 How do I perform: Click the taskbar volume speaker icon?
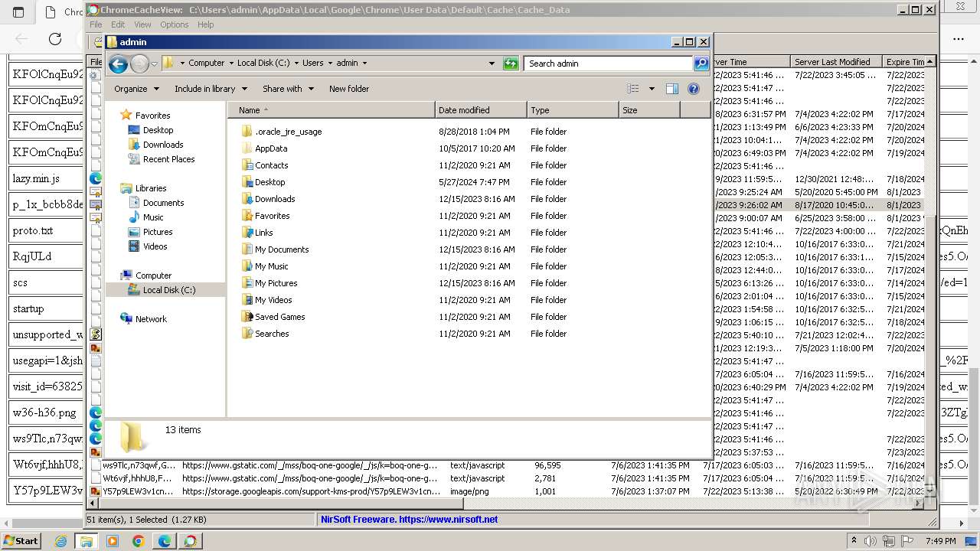pos(871,541)
